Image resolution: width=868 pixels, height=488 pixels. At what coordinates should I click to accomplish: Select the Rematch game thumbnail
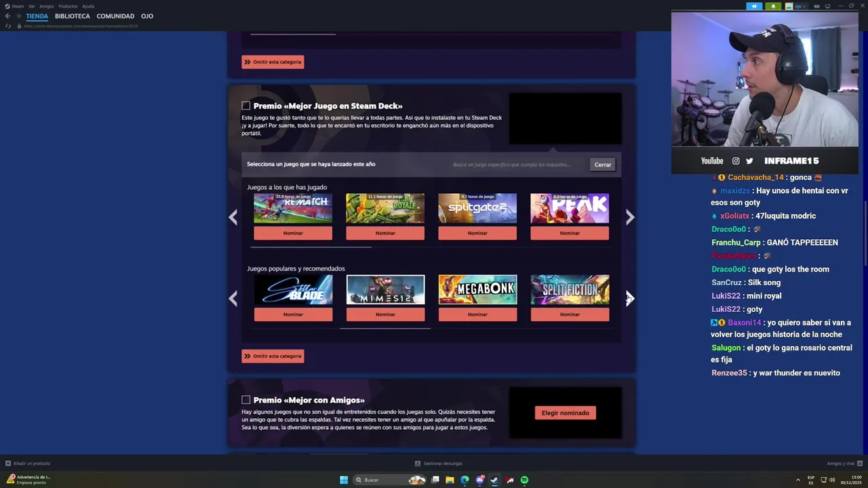[293, 208]
